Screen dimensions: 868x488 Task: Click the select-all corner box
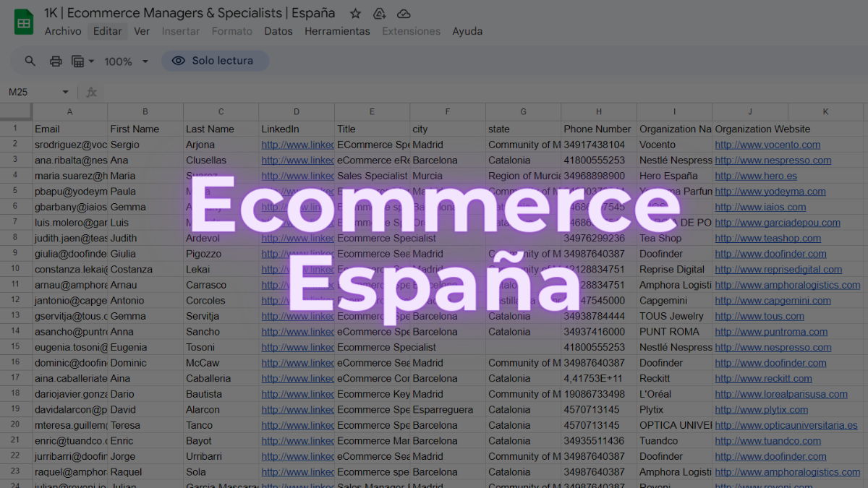tap(16, 112)
